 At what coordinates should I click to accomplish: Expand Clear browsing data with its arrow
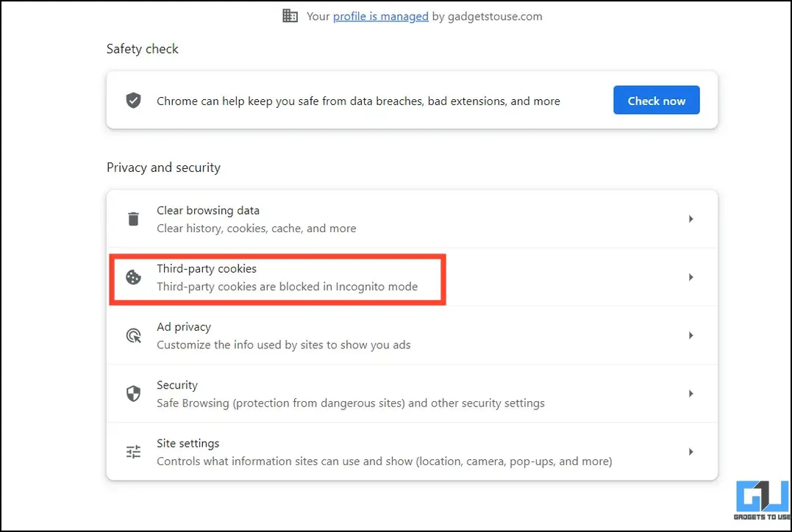691,219
